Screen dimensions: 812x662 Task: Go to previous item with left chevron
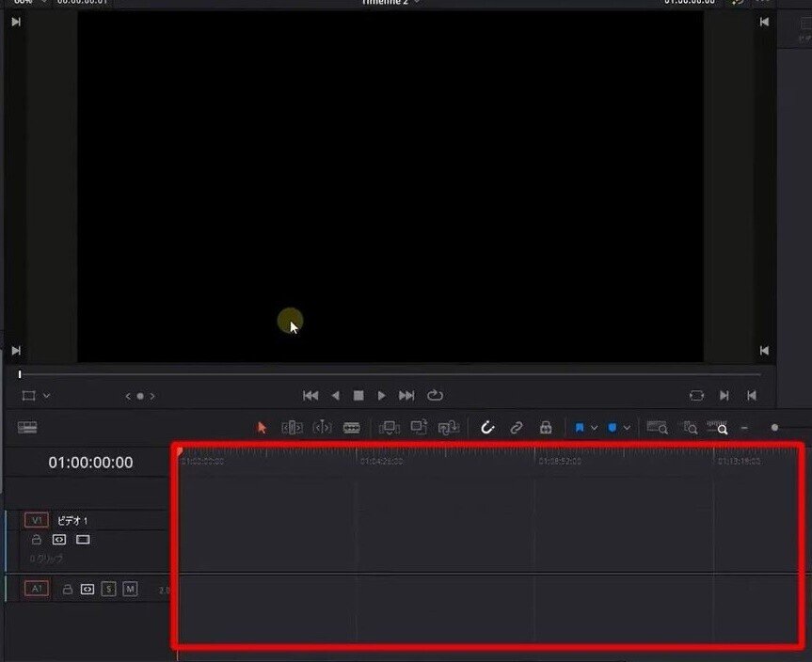pyautogui.click(x=128, y=397)
